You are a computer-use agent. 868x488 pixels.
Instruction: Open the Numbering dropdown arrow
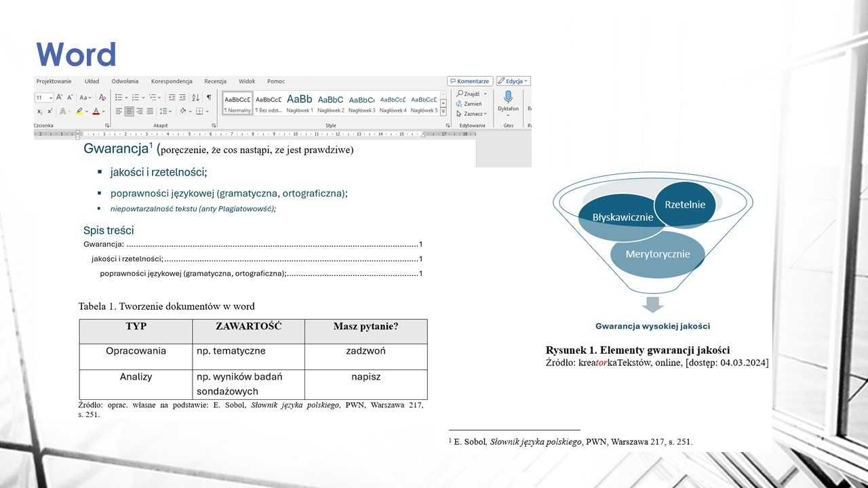143,98
